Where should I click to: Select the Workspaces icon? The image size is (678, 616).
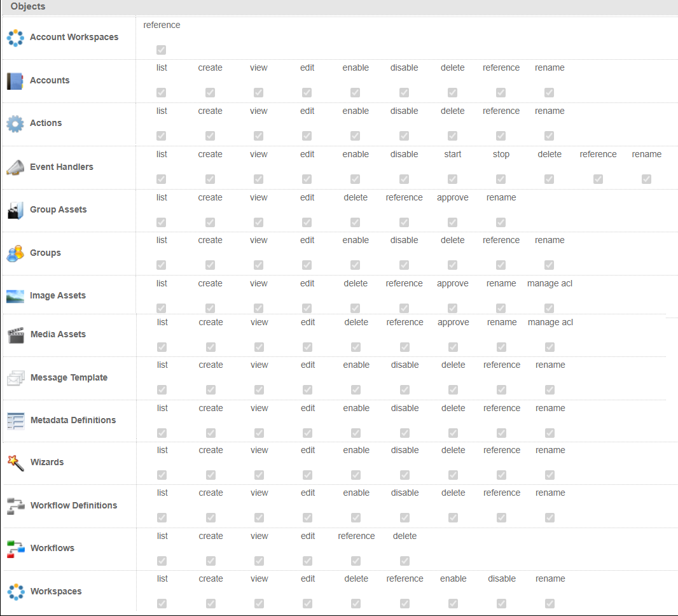tap(15, 591)
